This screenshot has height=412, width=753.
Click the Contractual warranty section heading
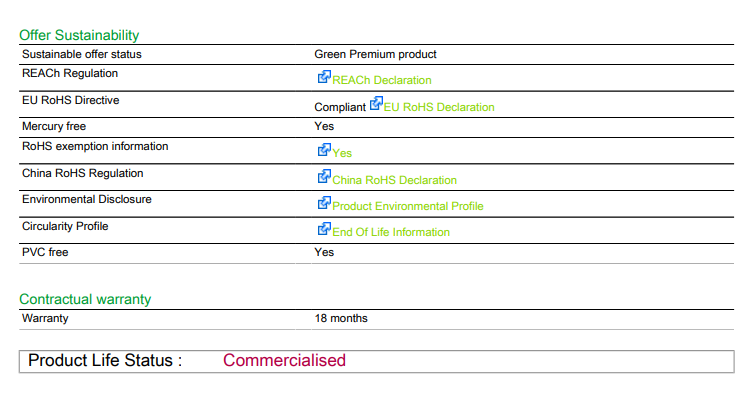85,299
